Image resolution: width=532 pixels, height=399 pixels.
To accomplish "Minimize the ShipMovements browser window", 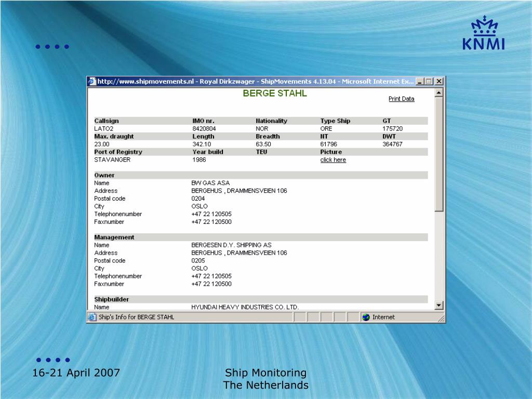I will click(420, 82).
